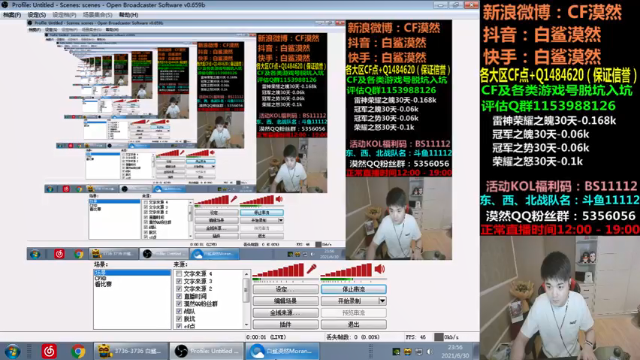
Task: Click the sources list scroll-up arrow
Action: pos(246,273)
